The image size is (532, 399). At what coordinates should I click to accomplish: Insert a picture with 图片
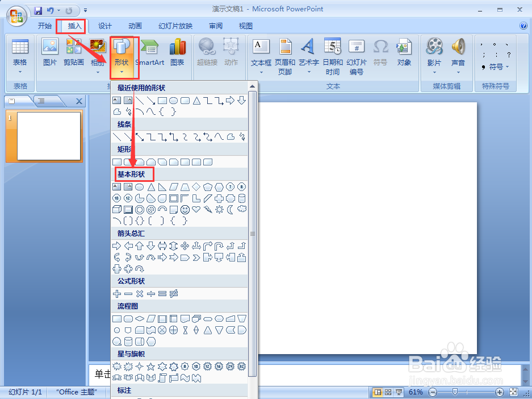coord(50,53)
